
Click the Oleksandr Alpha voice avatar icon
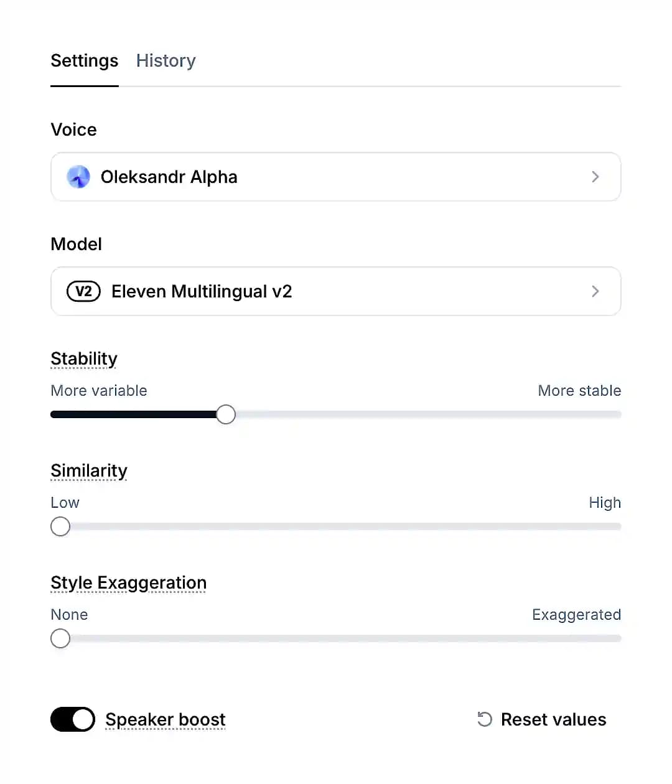point(78,177)
